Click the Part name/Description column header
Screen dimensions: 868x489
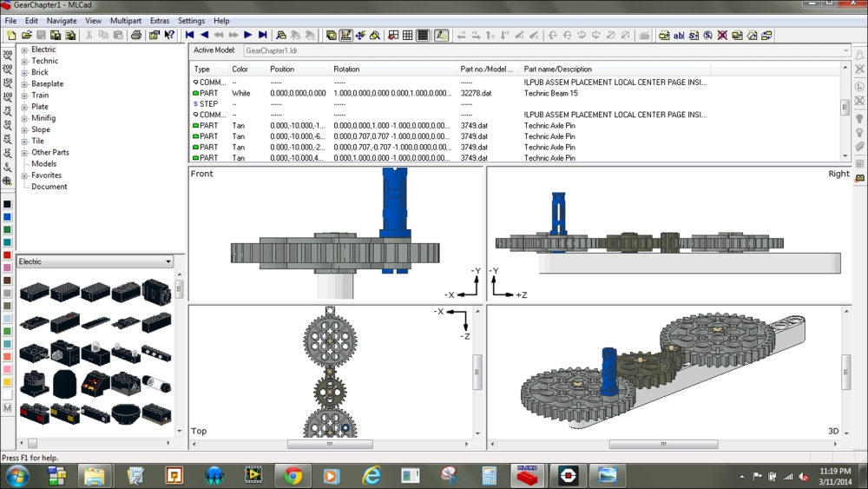tap(615, 69)
